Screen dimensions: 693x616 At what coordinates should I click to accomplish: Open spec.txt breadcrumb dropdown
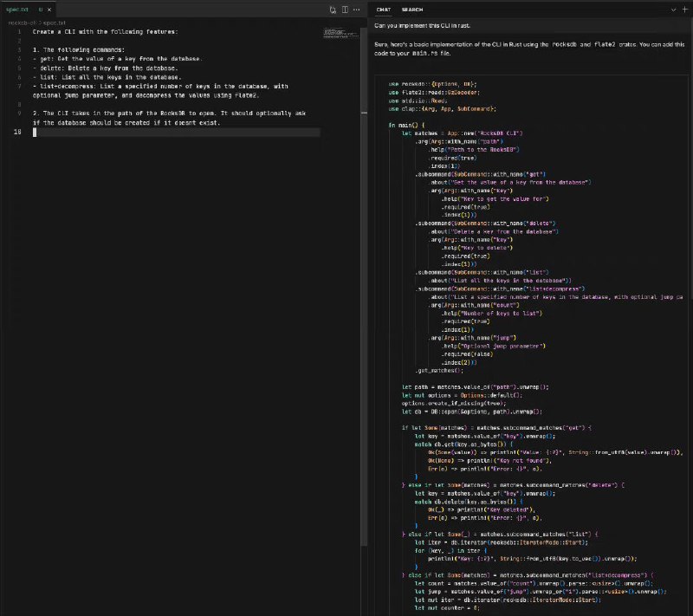55,22
